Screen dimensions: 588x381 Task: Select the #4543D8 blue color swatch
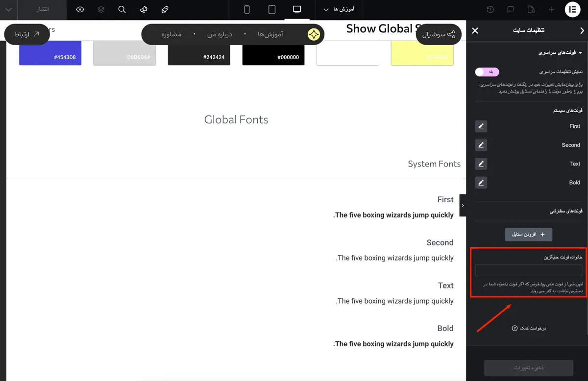[x=50, y=53]
